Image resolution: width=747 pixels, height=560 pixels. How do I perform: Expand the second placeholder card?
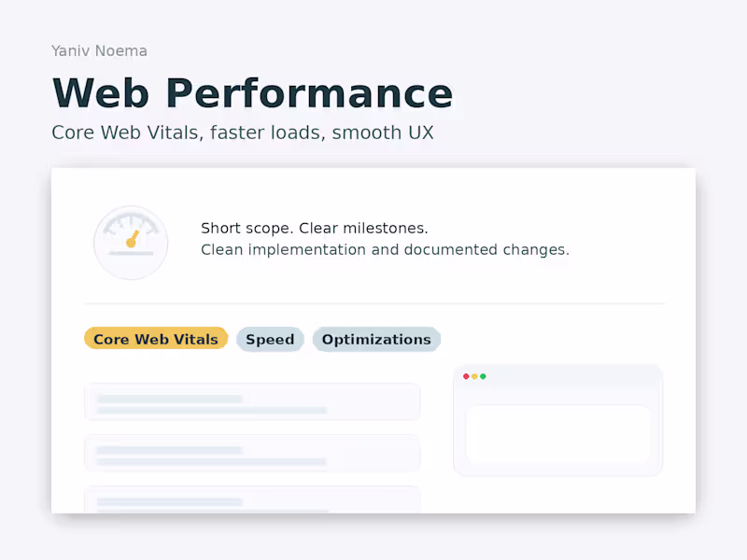252,454
